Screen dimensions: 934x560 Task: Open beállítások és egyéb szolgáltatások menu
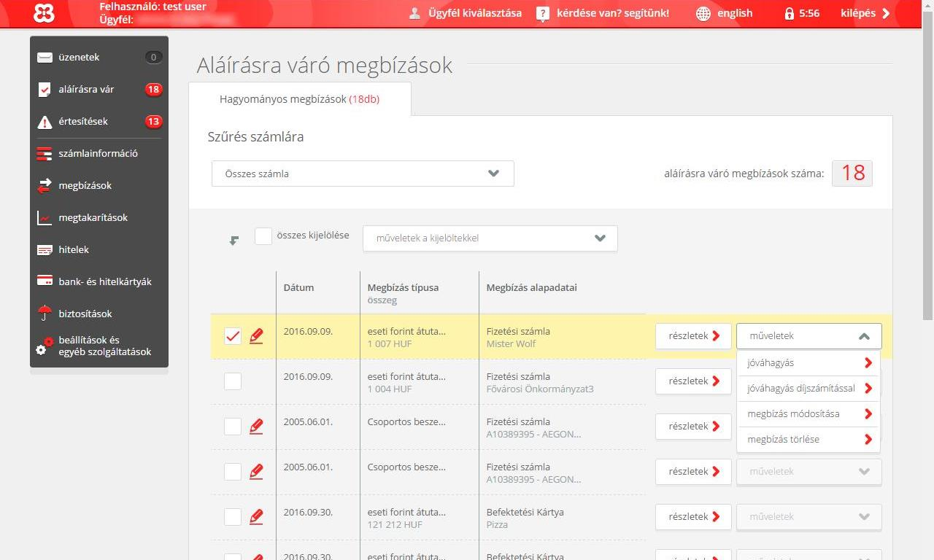click(99, 346)
